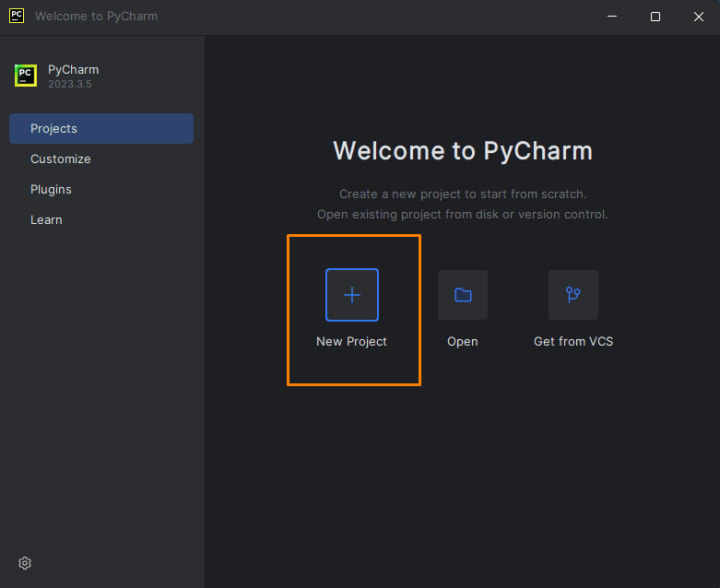
Task: Click 'Create a new project to start from scratch.'
Action: (462, 194)
